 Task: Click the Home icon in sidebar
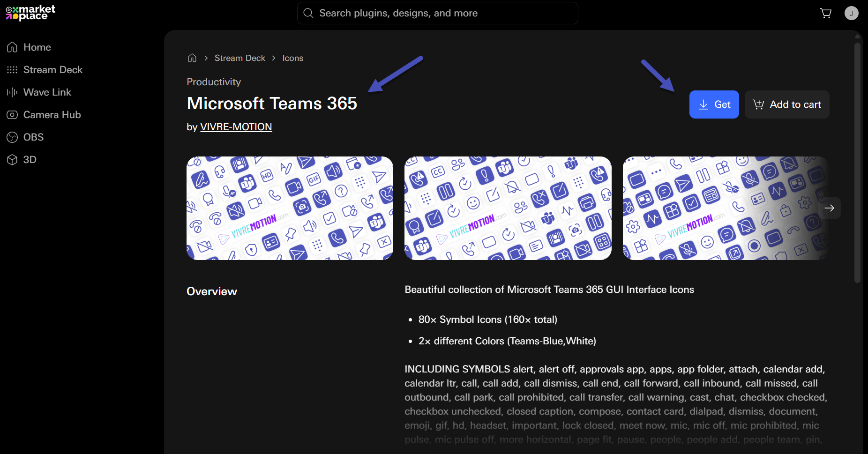12,47
